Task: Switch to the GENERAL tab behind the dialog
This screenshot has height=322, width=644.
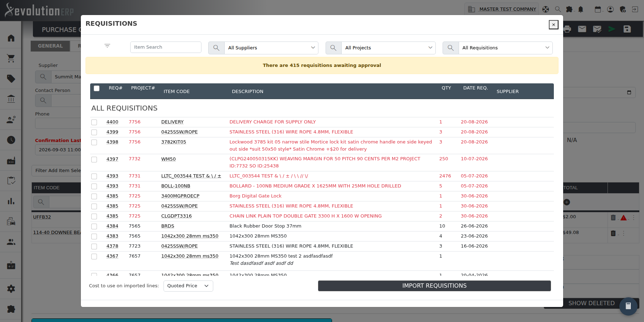Action: coord(50,46)
